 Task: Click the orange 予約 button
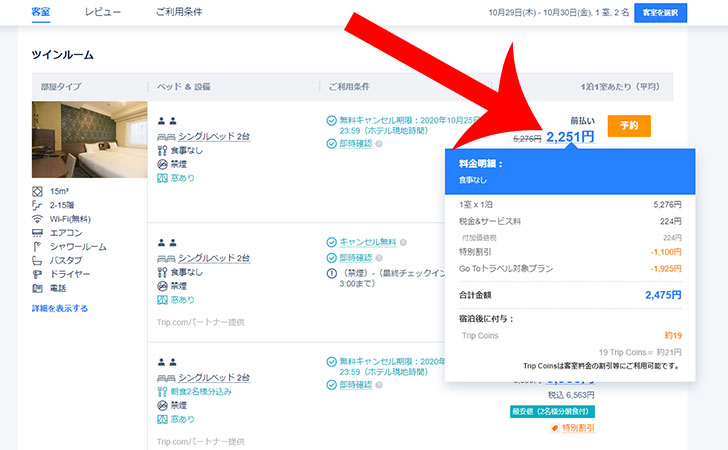coord(629,125)
